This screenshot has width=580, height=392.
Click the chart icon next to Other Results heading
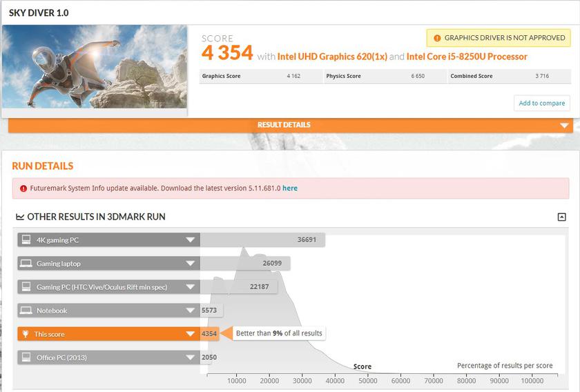tap(20, 217)
